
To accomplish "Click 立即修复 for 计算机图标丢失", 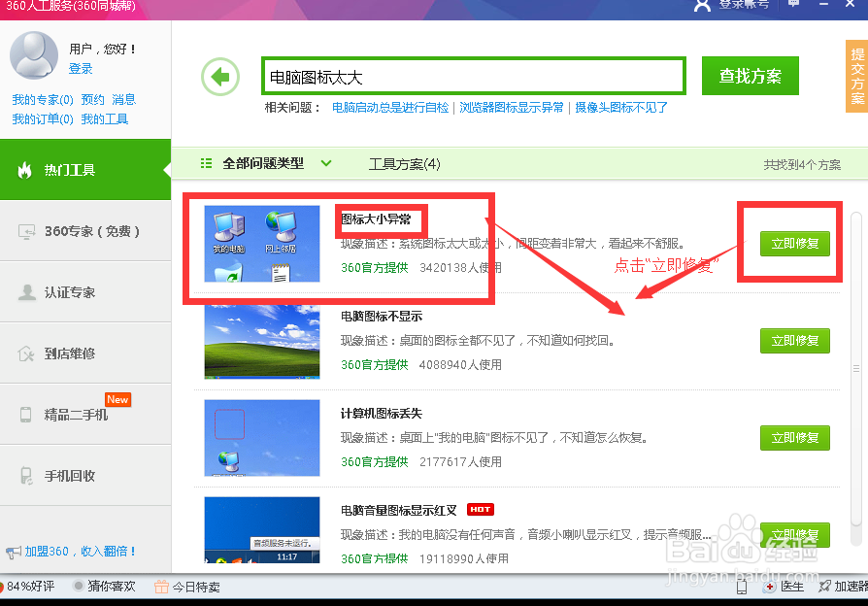I will [x=795, y=438].
